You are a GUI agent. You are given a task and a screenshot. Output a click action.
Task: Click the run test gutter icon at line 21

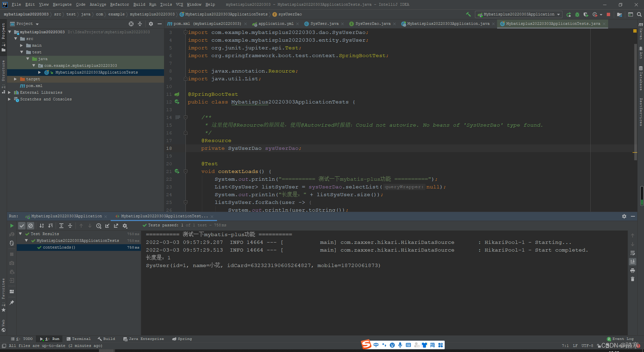coord(177,171)
